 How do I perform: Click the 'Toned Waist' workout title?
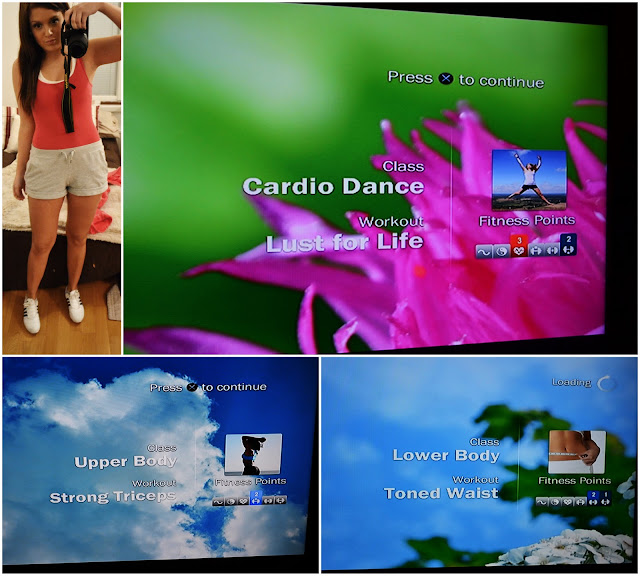click(441, 493)
